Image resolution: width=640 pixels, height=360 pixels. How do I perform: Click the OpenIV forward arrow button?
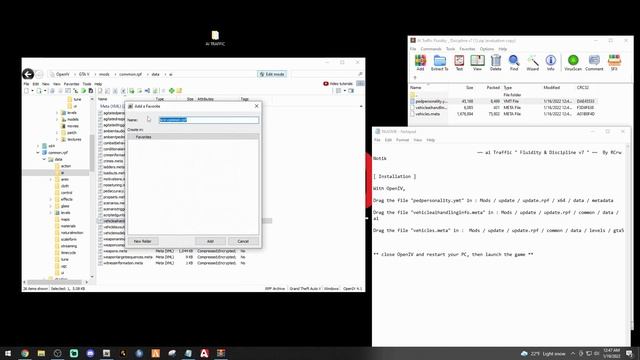click(x=39, y=74)
